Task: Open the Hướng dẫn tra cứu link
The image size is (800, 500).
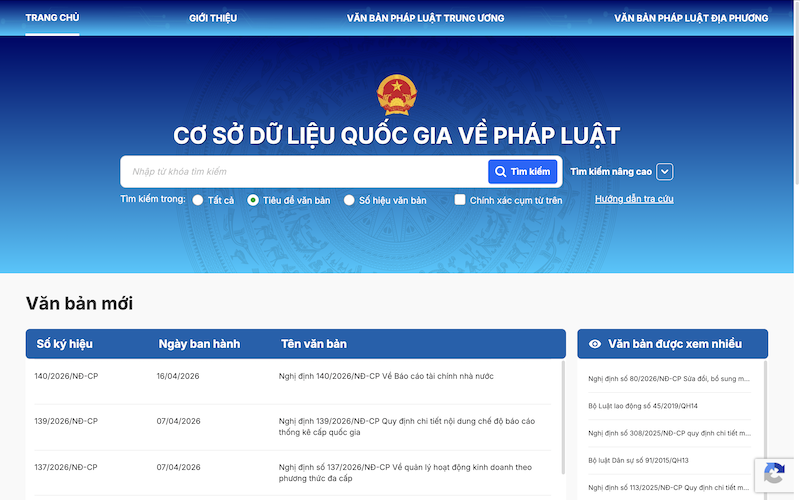Action: coord(634,199)
